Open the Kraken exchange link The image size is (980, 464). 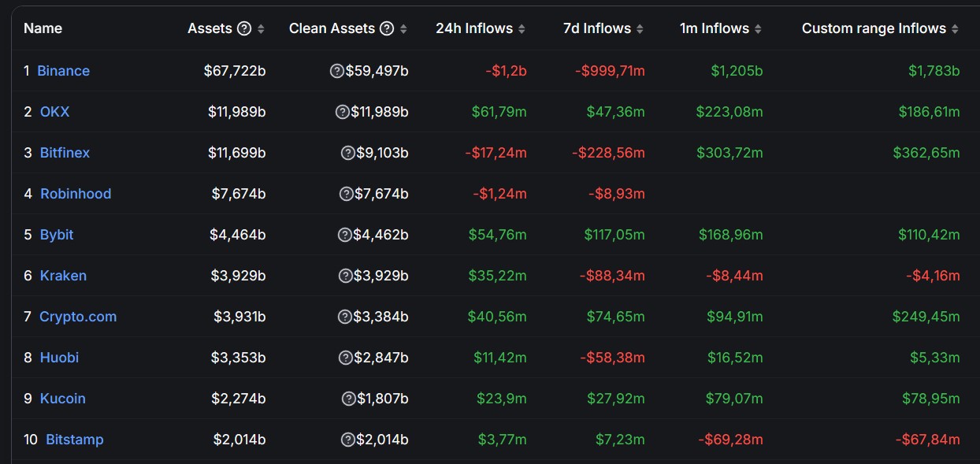63,276
